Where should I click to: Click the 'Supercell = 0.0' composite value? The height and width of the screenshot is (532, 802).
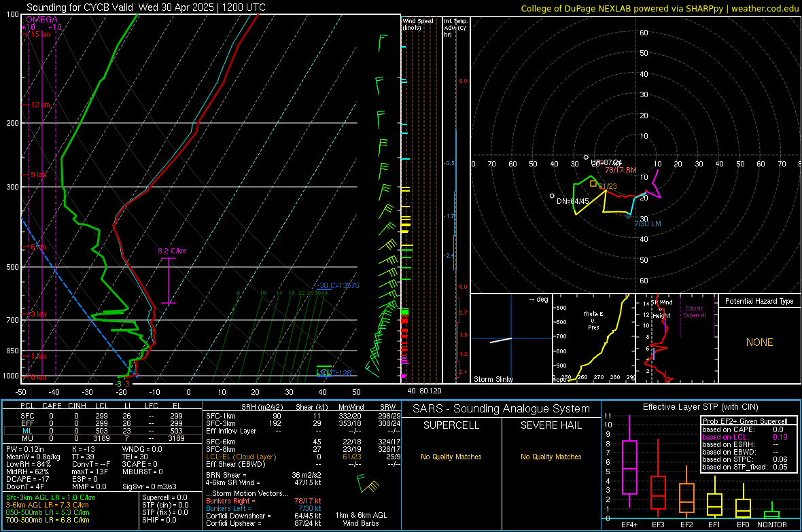coord(164,497)
